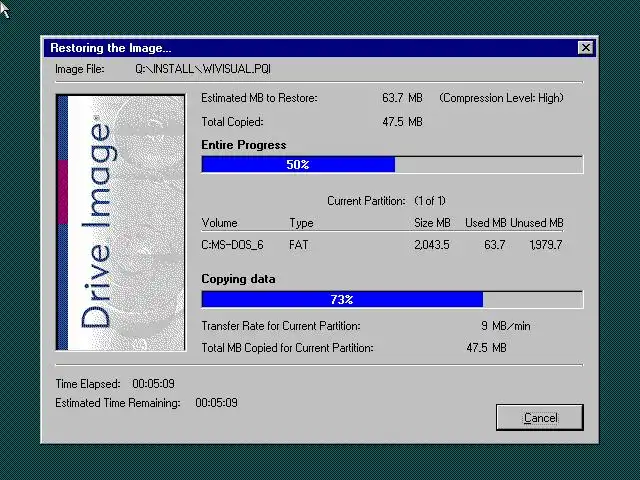Viewport: 640px width, 480px height.
Task: Click the 9 MB/min transfer rate value
Action: point(505,326)
